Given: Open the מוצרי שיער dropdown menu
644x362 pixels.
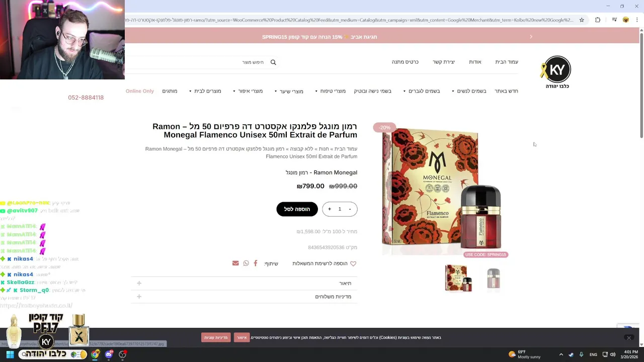Looking at the screenshot, I should pyautogui.click(x=289, y=91).
